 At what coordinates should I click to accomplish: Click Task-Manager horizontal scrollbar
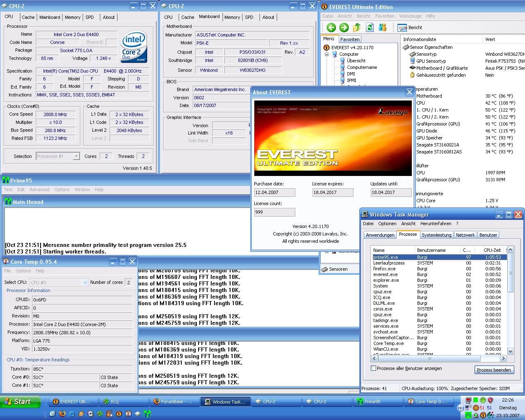[438, 358]
